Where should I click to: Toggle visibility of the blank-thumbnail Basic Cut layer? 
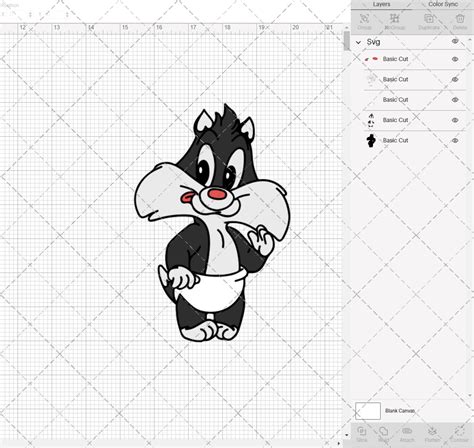click(x=455, y=100)
